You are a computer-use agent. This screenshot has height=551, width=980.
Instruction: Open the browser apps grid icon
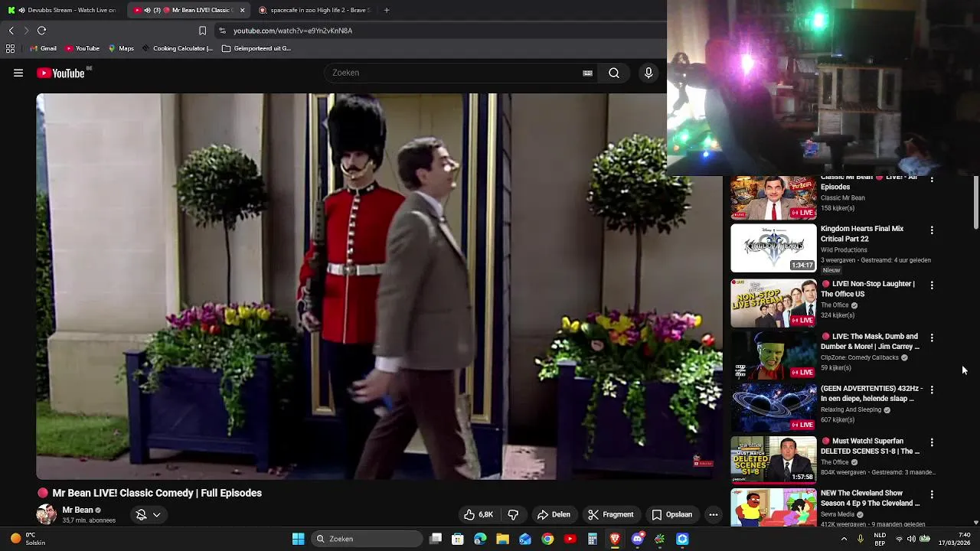point(10,48)
